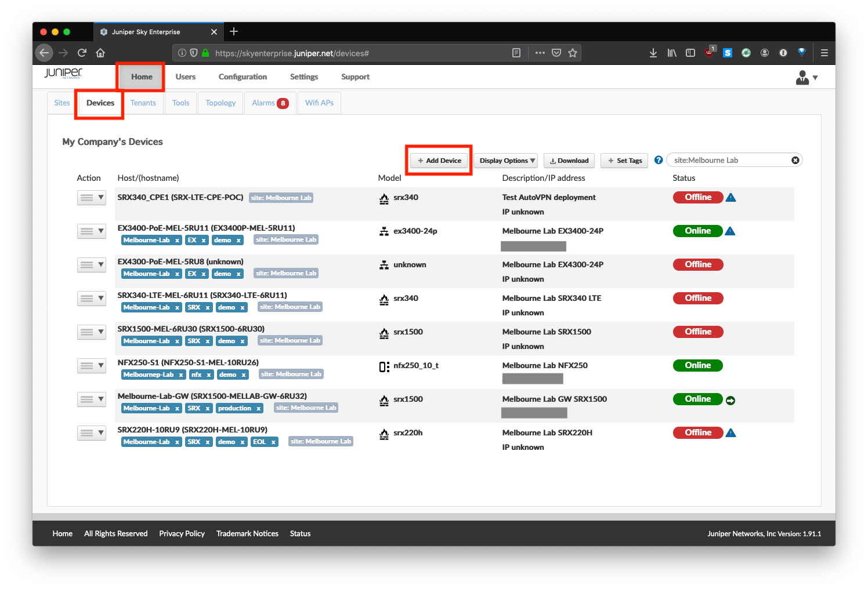This screenshot has width=868, height=589.
Task: Open the Action menu for NFX250-S1
Action: (92, 366)
